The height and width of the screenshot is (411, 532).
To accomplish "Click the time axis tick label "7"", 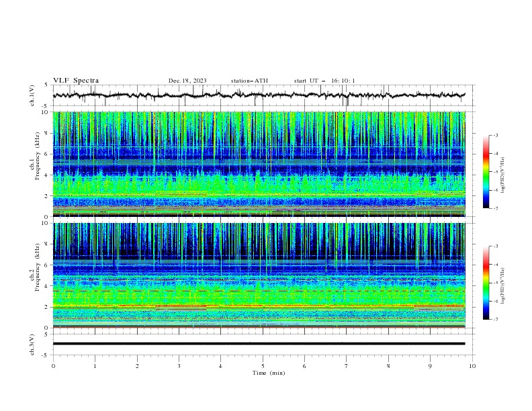I will (x=347, y=366).
